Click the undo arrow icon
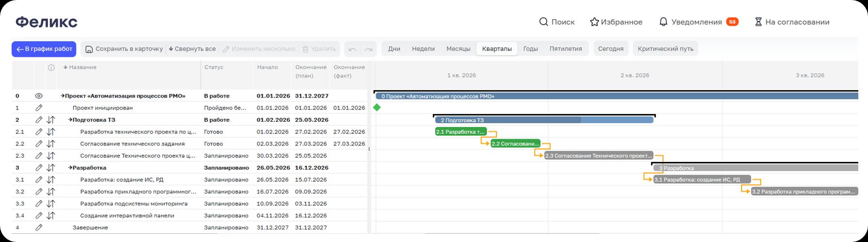This screenshot has height=242, width=868. point(352,49)
